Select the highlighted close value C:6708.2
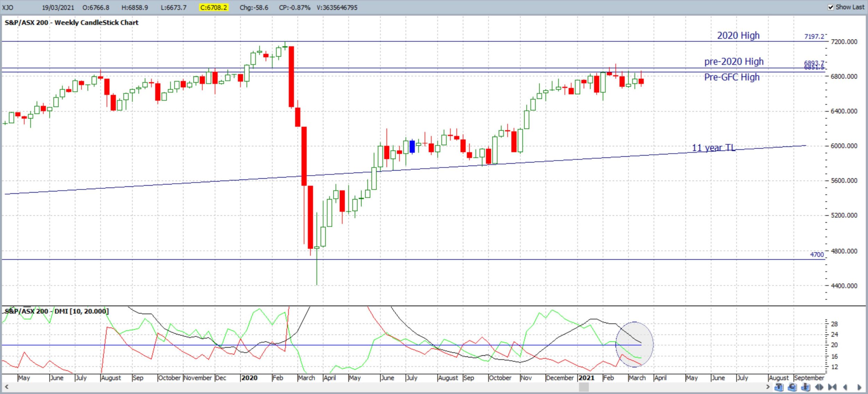 [214, 7]
